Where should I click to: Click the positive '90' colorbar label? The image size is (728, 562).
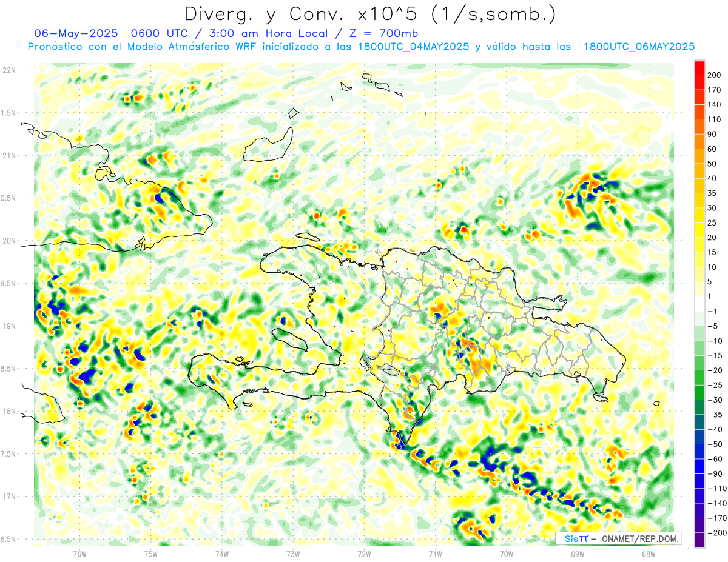(713, 134)
